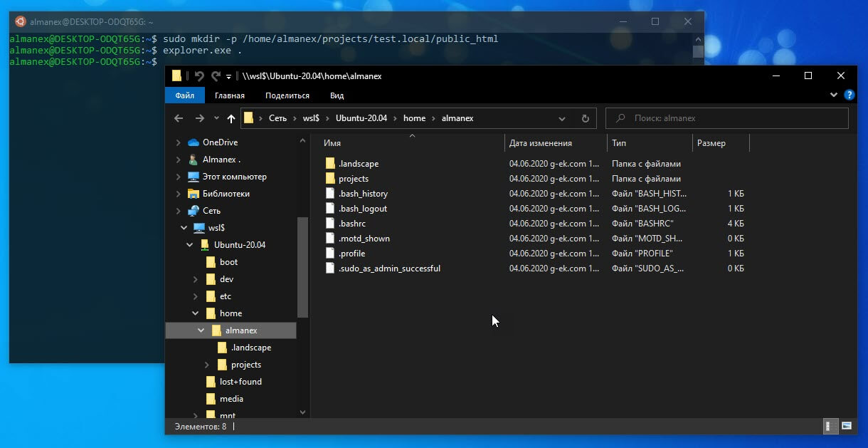Select the .bashrc file icon

[330, 224]
